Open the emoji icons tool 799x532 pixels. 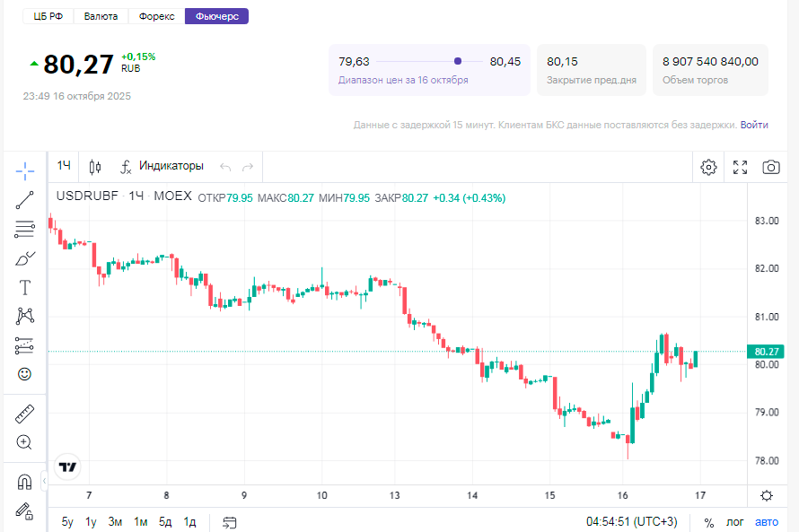click(x=25, y=373)
